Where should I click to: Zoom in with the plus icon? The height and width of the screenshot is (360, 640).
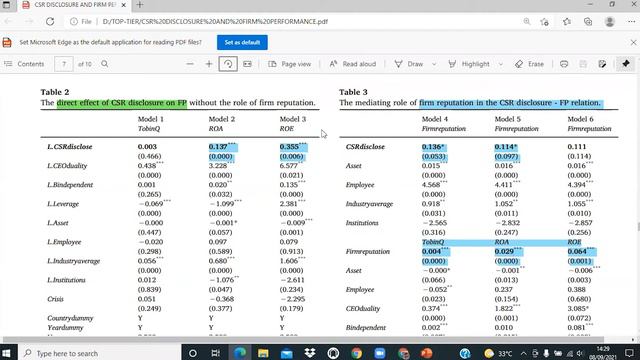pos(209,64)
